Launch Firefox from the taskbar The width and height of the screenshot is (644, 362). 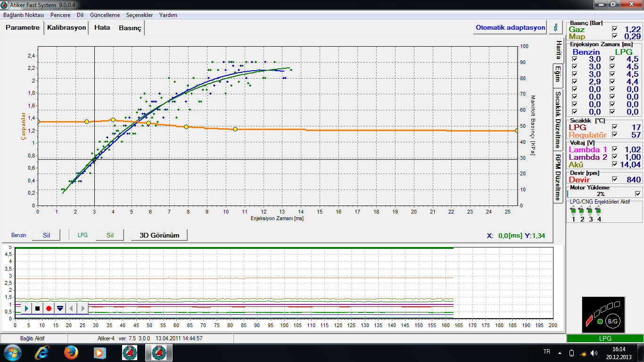tap(71, 352)
